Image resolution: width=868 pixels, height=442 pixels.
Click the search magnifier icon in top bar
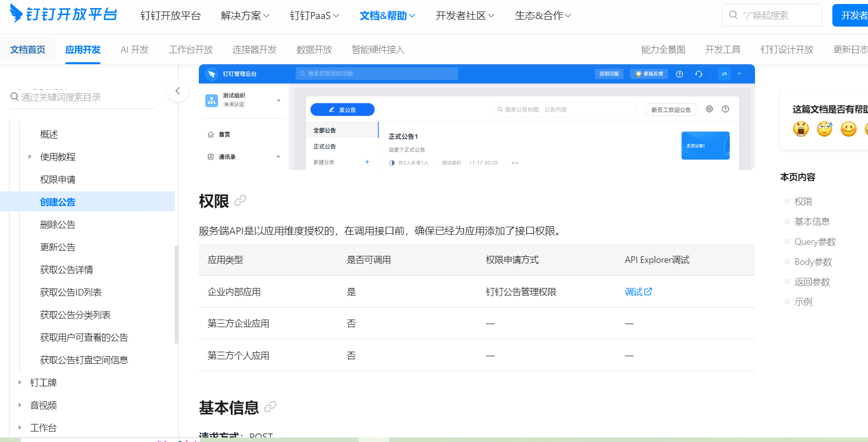[733, 15]
